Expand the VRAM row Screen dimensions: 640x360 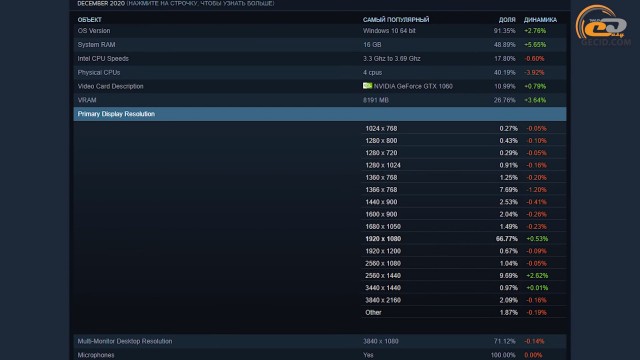[x=320, y=100]
